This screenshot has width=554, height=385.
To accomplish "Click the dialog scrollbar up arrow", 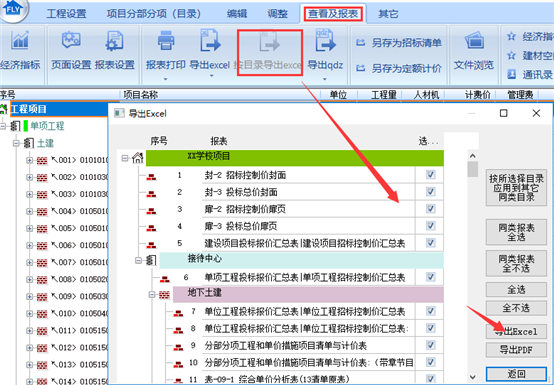I will 473,156.
